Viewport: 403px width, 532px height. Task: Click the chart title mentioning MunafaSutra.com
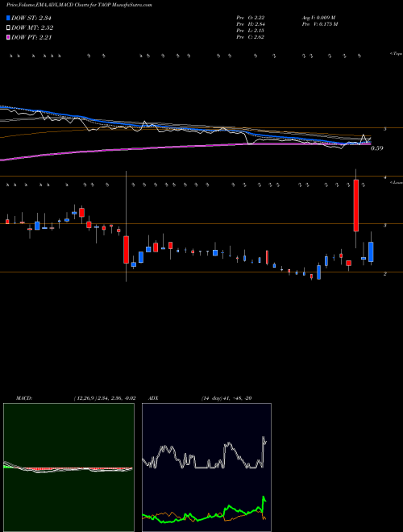(x=79, y=5)
